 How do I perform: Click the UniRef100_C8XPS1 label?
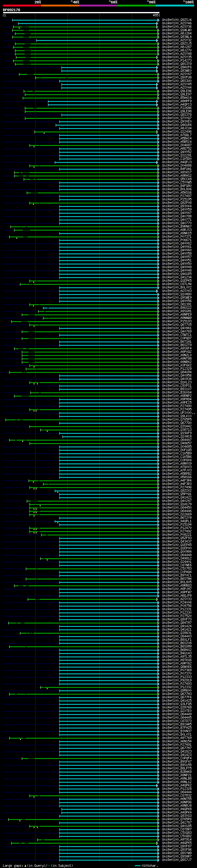177,386
